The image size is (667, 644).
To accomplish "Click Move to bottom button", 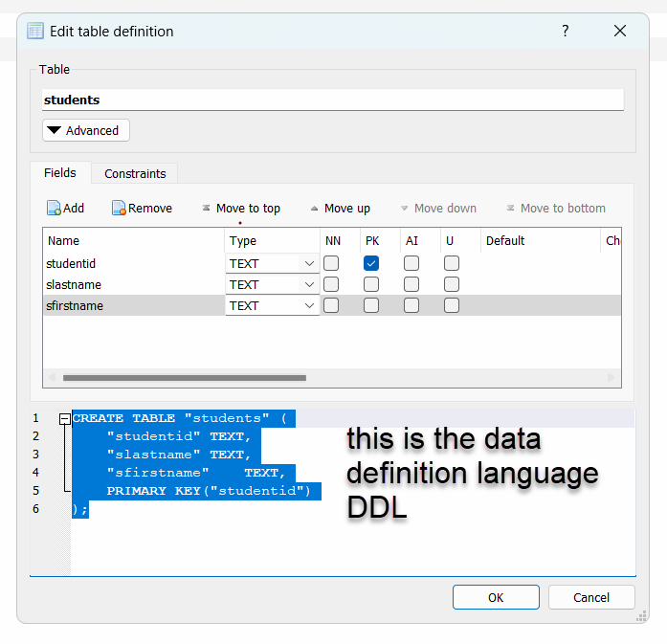I will pyautogui.click(x=556, y=208).
